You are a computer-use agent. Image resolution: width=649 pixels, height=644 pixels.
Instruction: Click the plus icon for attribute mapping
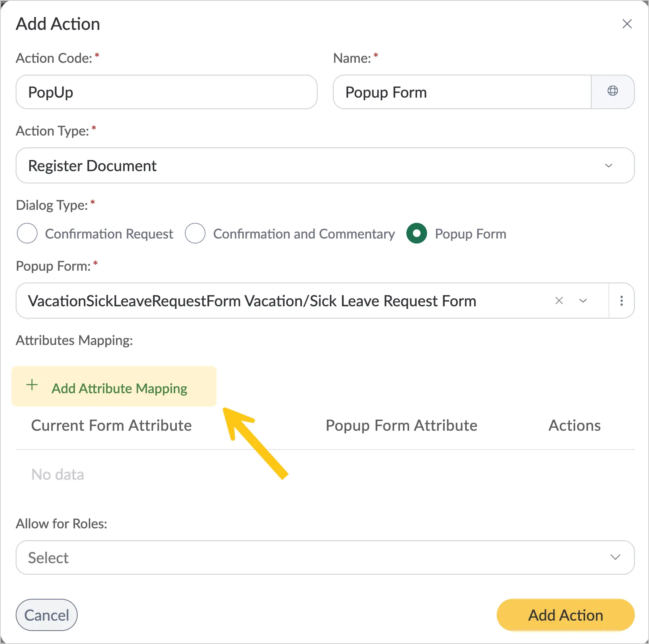[x=32, y=385]
